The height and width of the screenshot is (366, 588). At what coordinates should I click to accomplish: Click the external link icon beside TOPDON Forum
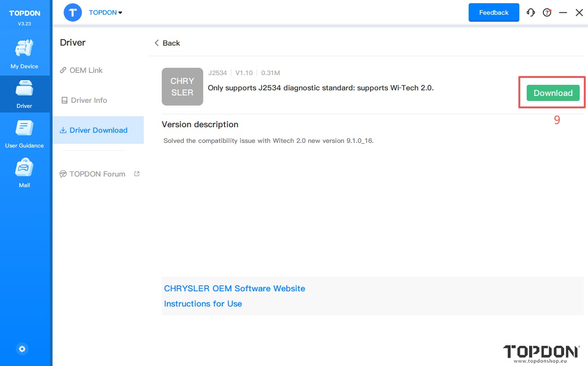[x=137, y=174]
